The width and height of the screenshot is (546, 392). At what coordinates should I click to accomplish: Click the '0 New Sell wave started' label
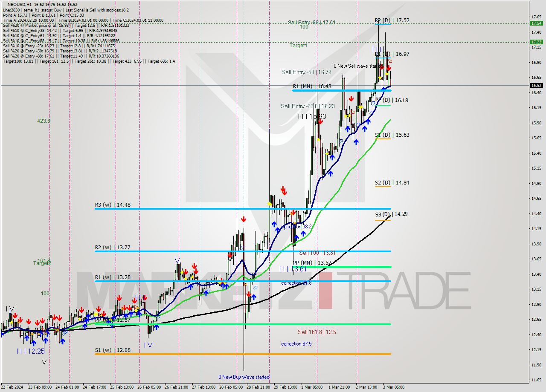[357, 66]
